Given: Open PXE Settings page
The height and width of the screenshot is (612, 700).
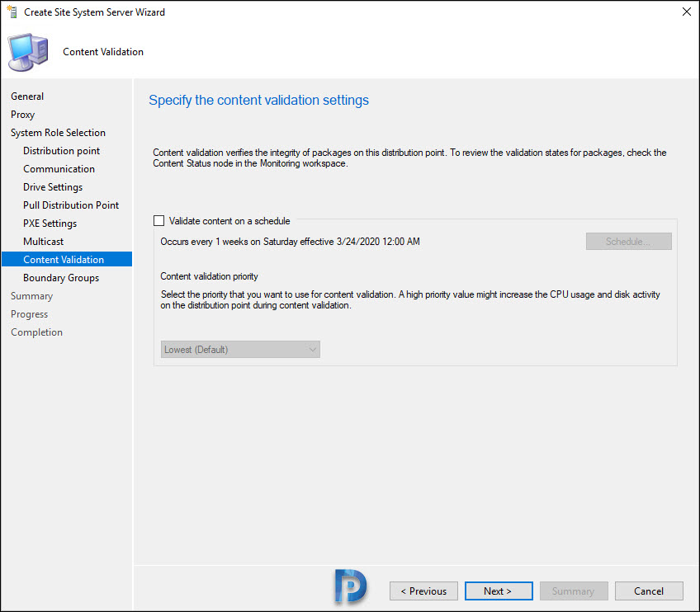Looking at the screenshot, I should click(x=50, y=224).
